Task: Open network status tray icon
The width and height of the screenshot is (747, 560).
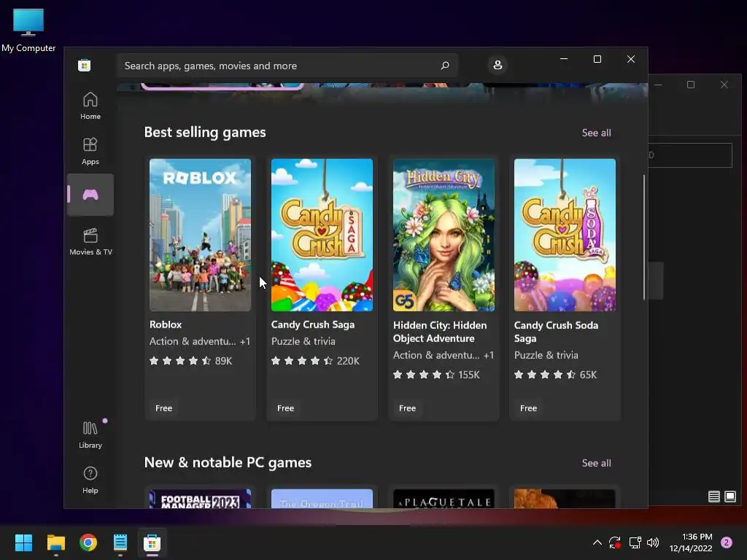Action: pos(635,542)
